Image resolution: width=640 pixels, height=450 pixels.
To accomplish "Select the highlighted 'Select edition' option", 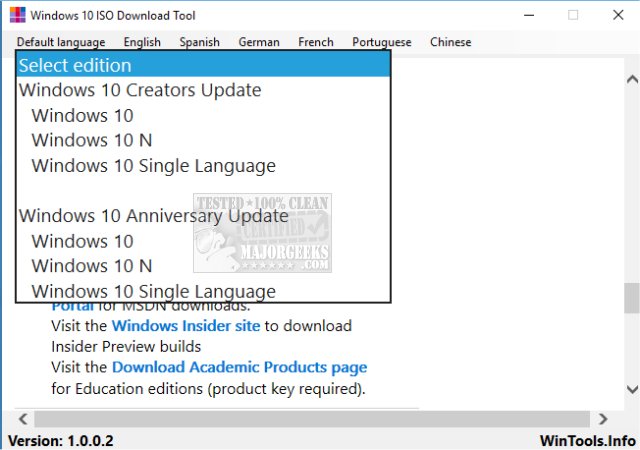I will [x=203, y=65].
